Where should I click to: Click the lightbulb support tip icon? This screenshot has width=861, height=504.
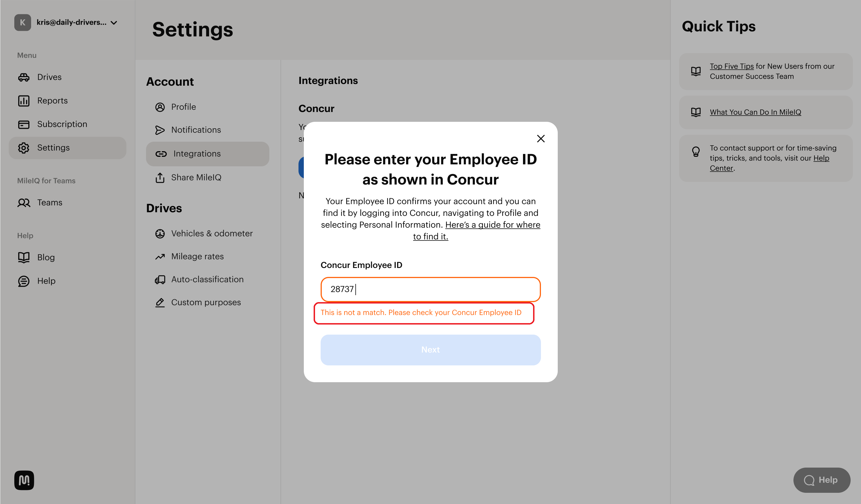(x=696, y=151)
